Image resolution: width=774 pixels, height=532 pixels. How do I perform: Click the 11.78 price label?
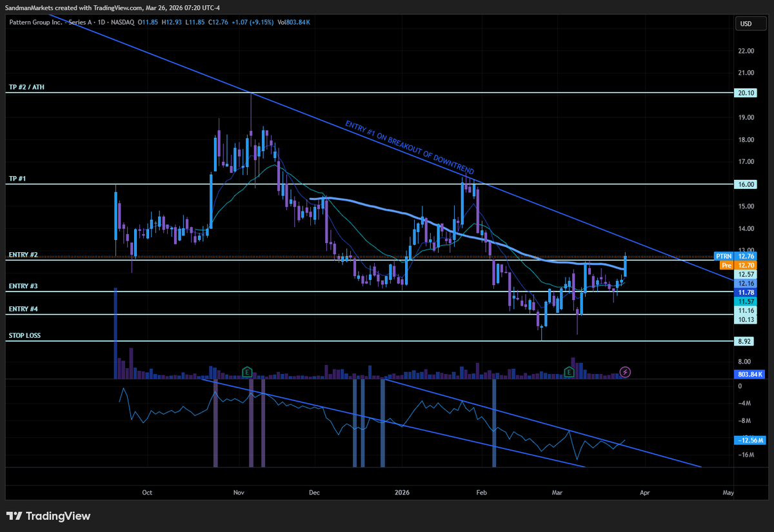746,292
